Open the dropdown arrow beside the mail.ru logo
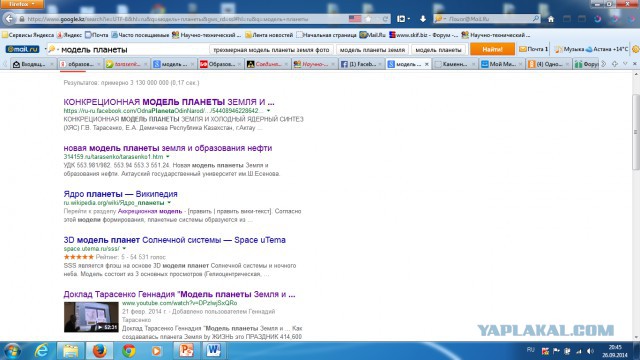Viewport: 640px width, 360px height. click(x=45, y=49)
